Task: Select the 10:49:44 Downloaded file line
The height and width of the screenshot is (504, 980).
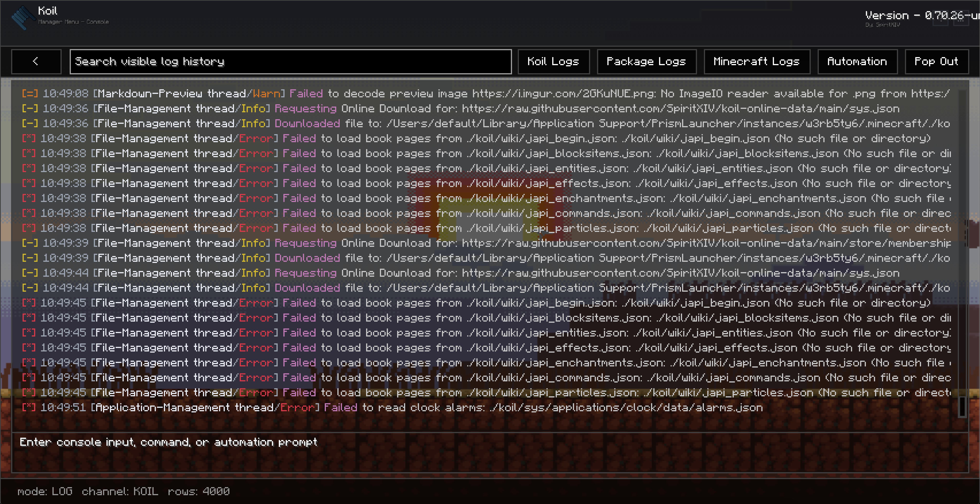Action: pyautogui.click(x=486, y=288)
